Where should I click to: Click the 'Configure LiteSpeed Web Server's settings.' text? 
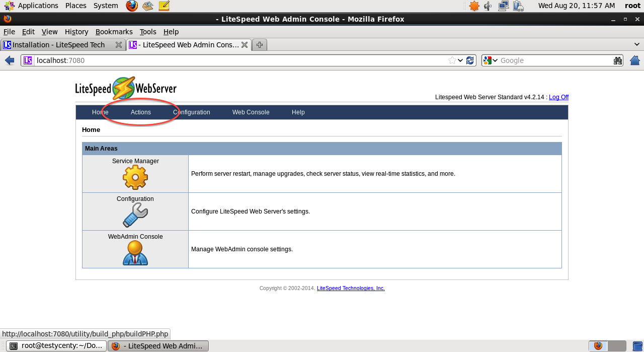(251, 212)
